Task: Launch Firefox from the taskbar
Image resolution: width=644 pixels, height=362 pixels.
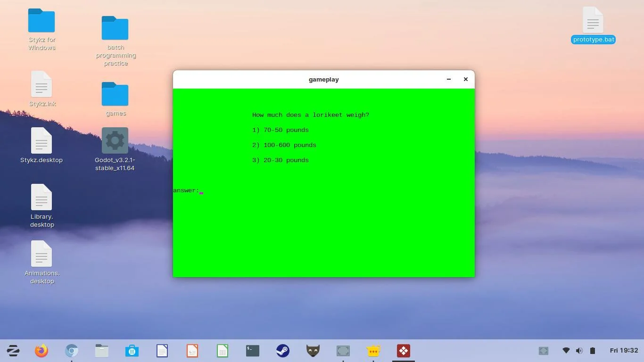Action: (41, 351)
